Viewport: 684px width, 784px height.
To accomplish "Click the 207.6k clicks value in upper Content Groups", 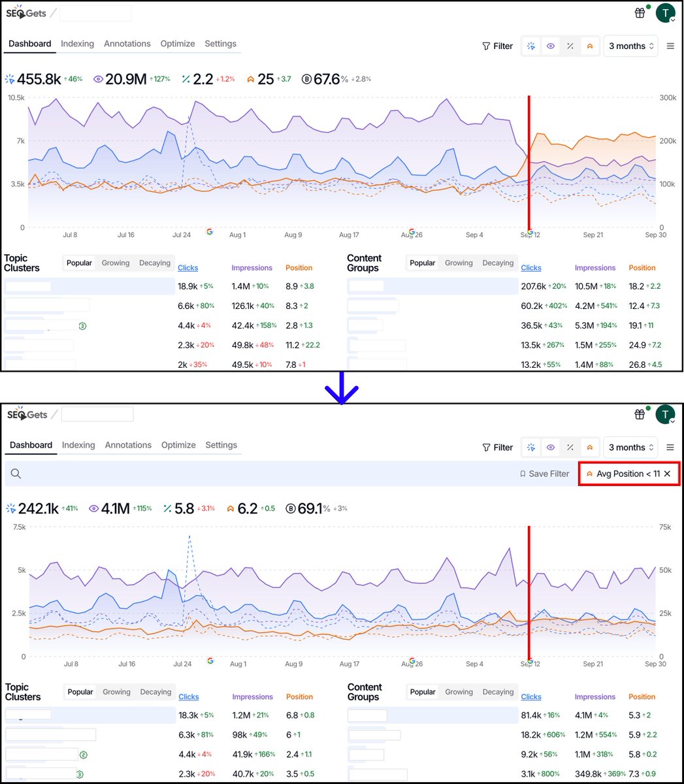I will [534, 286].
